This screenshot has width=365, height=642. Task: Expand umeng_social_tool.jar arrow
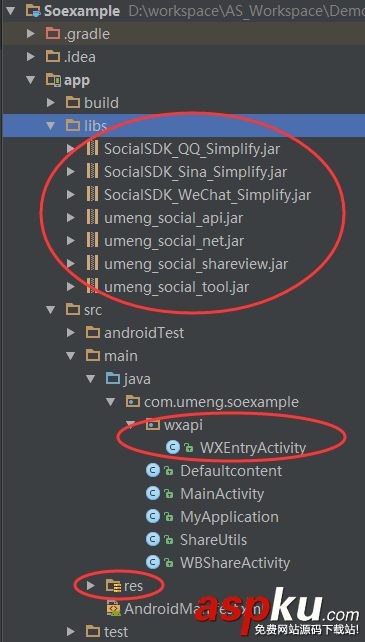pos(71,287)
